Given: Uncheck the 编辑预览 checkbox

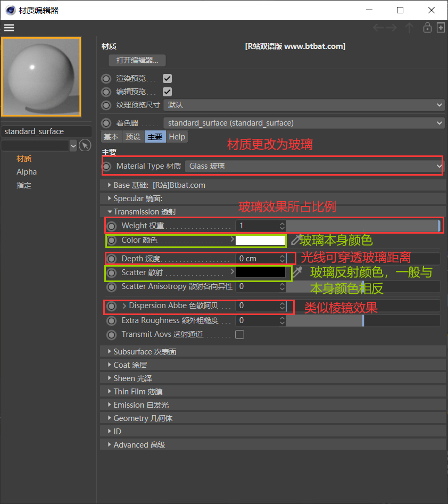Looking at the screenshot, I should [x=168, y=92].
